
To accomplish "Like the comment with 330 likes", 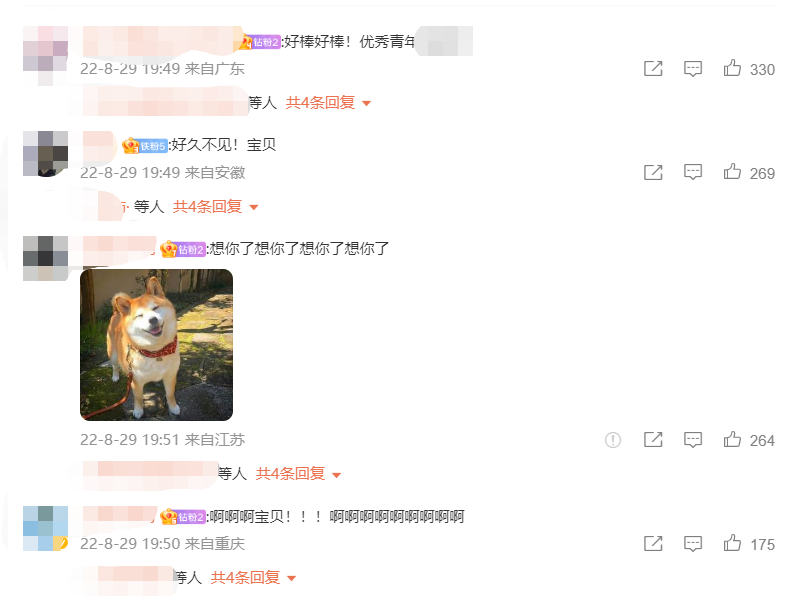I will pyautogui.click(x=732, y=68).
